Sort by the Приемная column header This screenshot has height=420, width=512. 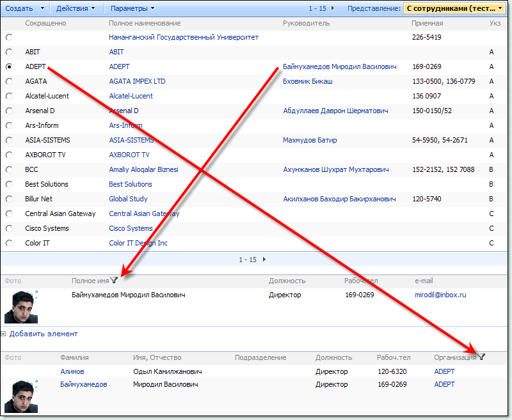(427, 23)
